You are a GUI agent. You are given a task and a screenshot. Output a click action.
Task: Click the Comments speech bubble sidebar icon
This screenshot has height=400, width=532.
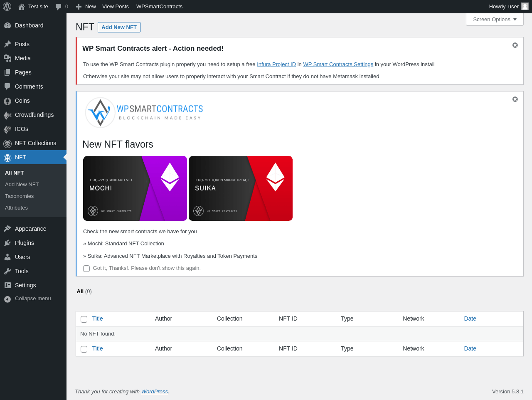tap(7, 86)
